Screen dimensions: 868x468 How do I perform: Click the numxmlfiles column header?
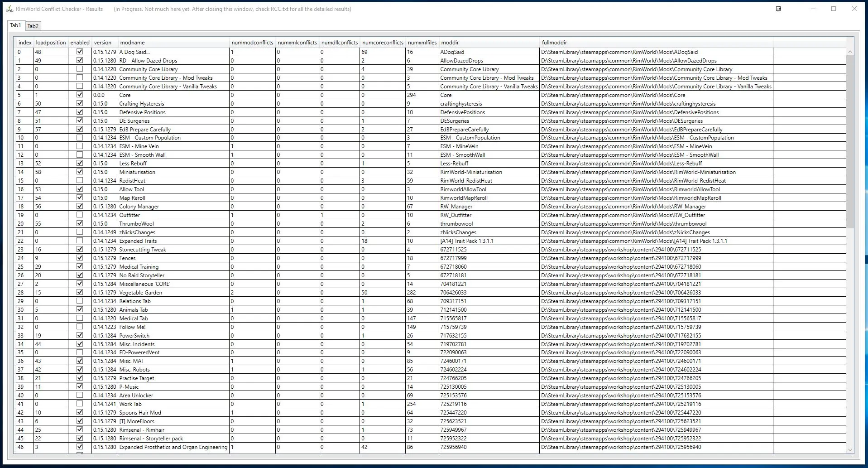pyautogui.click(x=422, y=43)
